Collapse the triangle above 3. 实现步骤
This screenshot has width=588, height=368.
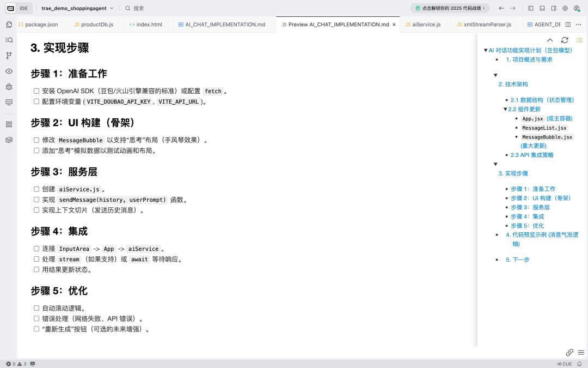click(x=495, y=164)
